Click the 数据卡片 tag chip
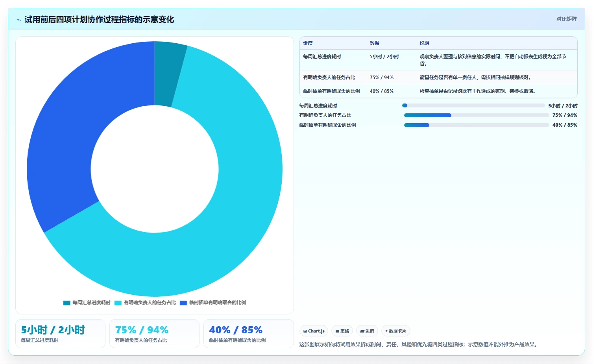 (x=396, y=331)
